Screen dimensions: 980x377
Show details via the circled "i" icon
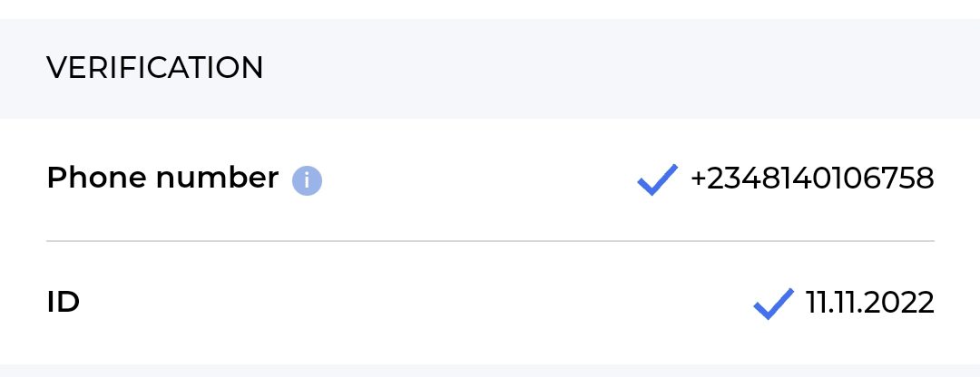pos(307,181)
